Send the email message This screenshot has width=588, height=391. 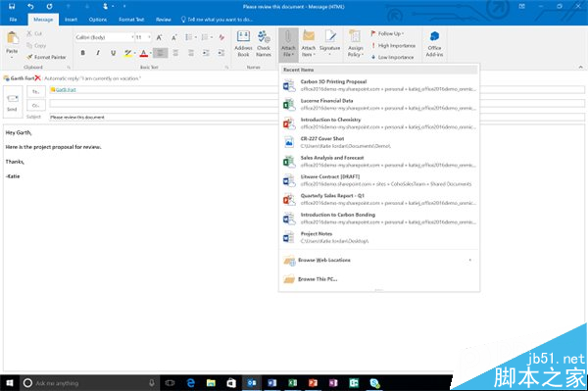pyautogui.click(x=13, y=102)
